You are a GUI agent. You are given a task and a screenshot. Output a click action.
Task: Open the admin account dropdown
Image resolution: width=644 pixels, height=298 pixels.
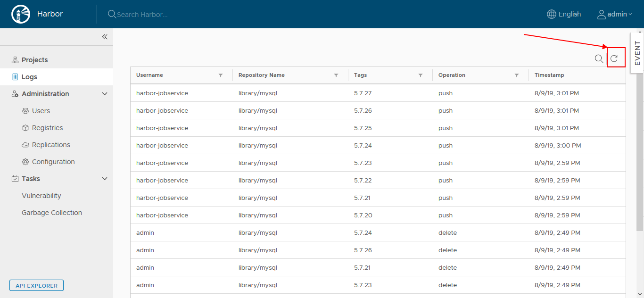(614, 14)
